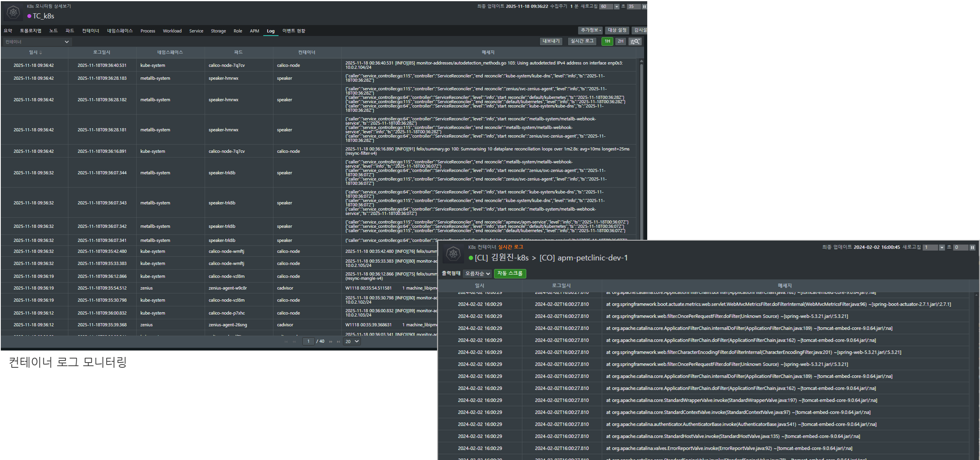The width and height of the screenshot is (980, 460).
Task: Select the 2H time range toggle
Action: coord(620,41)
